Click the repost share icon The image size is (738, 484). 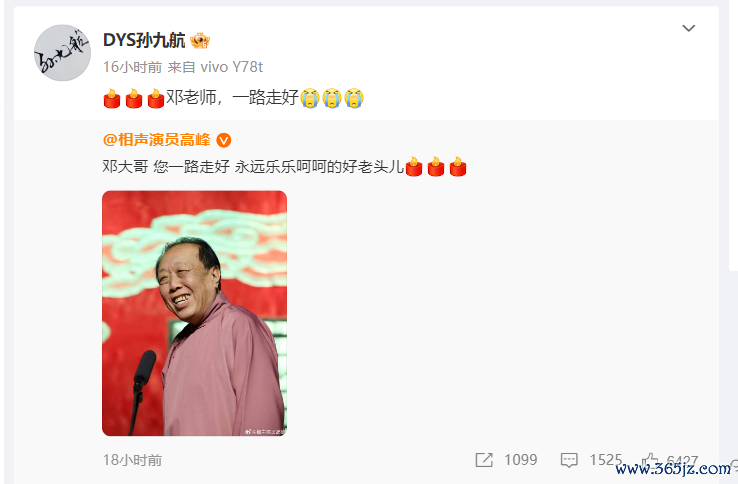[484, 460]
